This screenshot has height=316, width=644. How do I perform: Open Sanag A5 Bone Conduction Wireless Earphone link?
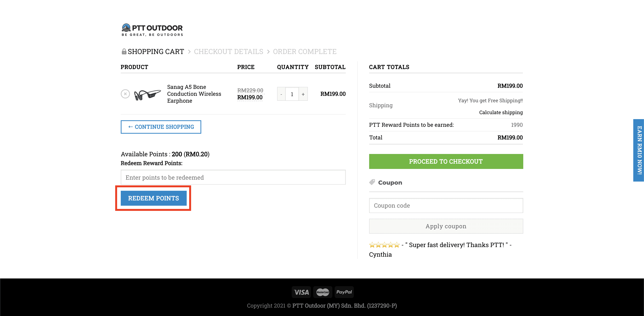(194, 94)
